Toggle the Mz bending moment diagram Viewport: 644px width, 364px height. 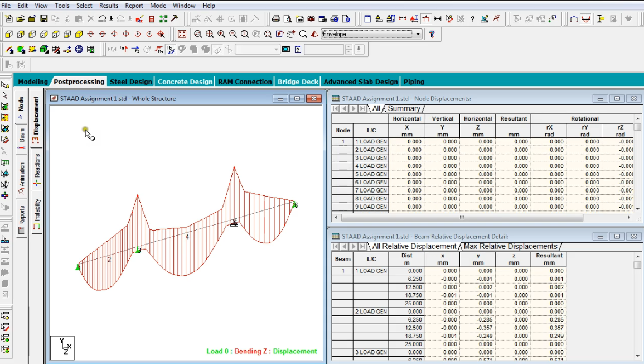point(170,49)
